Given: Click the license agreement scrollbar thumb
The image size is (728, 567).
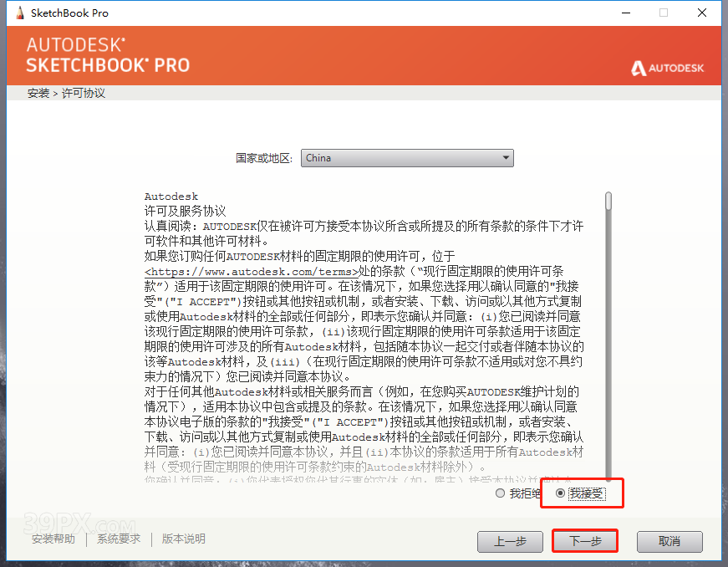Looking at the screenshot, I should pos(608,202).
